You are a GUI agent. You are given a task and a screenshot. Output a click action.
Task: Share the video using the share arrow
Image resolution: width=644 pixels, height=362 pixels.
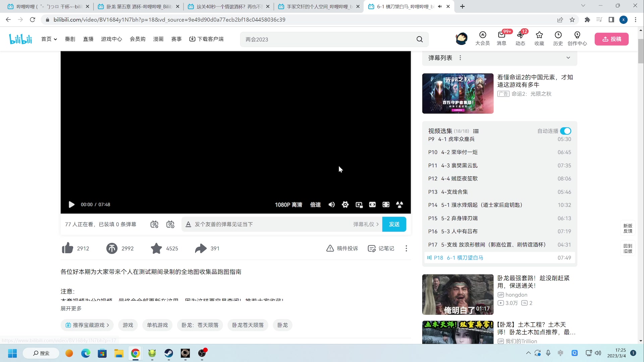[201, 248]
